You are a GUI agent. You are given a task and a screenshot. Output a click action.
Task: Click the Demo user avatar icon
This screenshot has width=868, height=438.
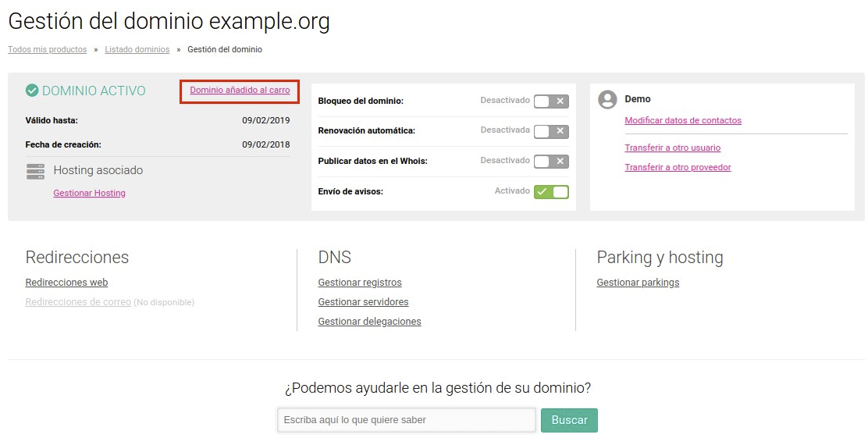tap(607, 100)
